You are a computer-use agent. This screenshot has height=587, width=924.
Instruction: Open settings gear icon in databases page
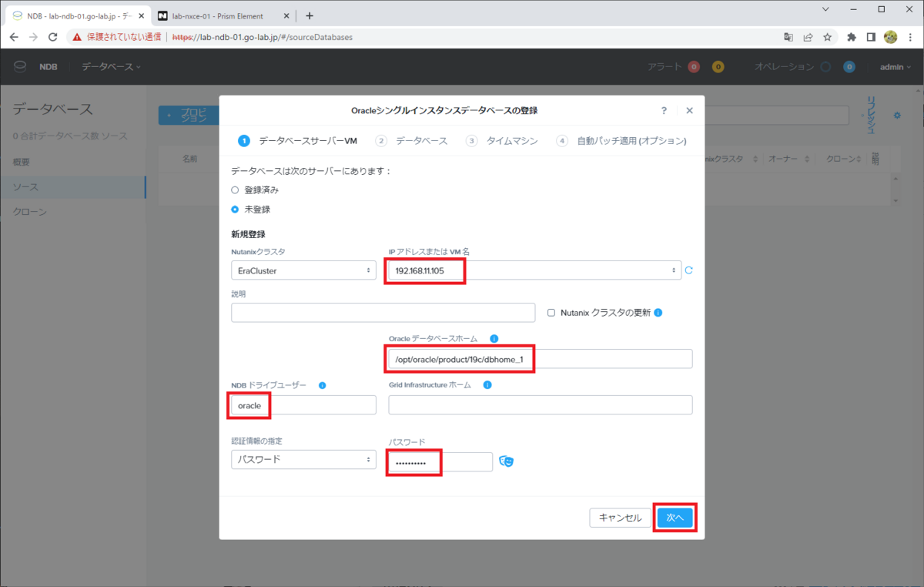click(x=897, y=116)
